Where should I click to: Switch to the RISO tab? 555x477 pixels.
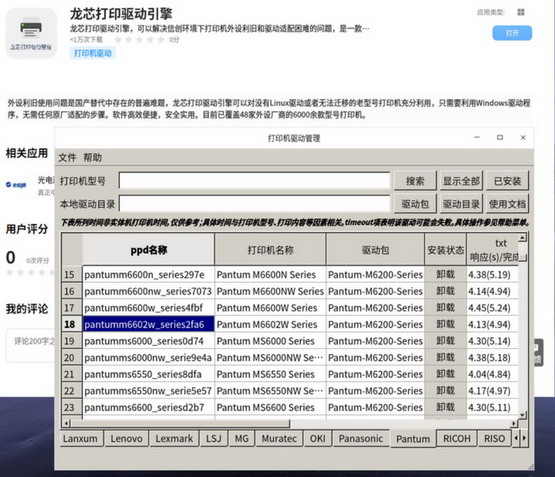(494, 439)
